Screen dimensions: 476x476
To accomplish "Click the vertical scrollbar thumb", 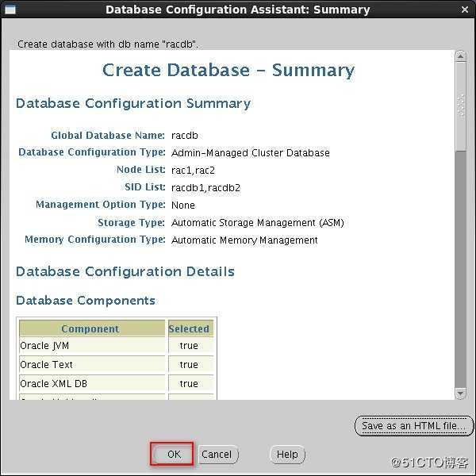I will click(460, 106).
